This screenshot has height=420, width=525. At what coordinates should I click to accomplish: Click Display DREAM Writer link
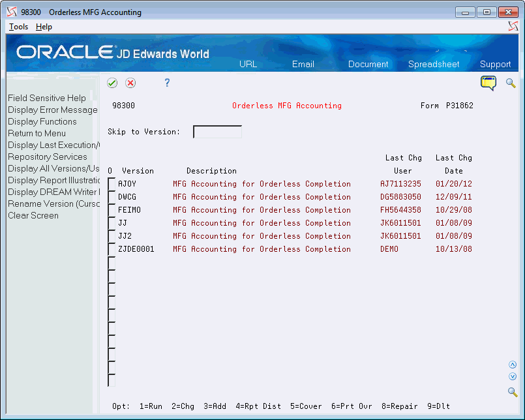click(53, 192)
